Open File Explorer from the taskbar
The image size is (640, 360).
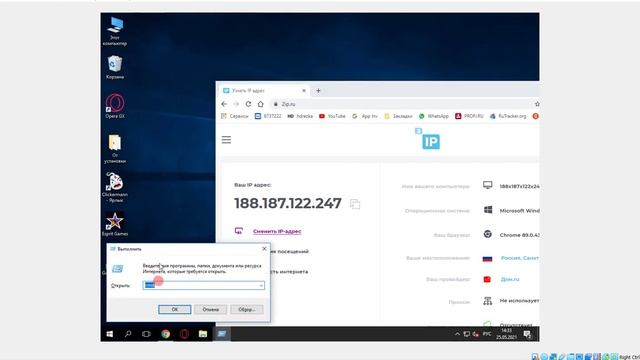(203, 334)
